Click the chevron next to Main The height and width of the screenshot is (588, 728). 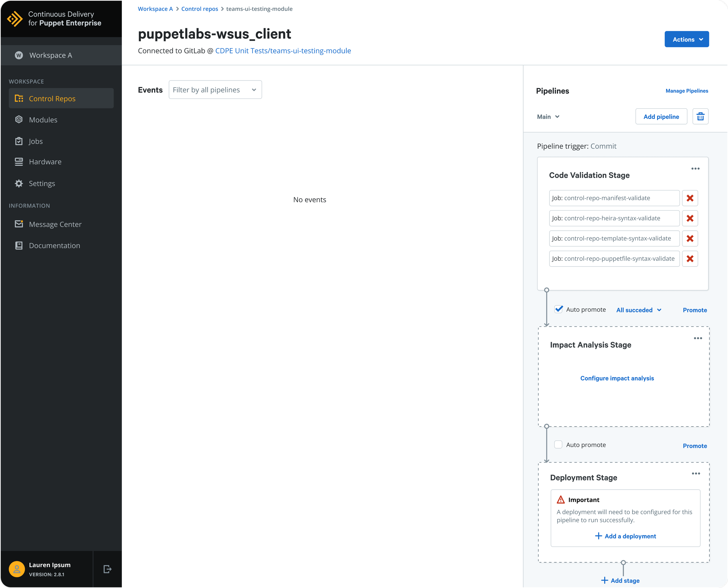pyautogui.click(x=557, y=117)
